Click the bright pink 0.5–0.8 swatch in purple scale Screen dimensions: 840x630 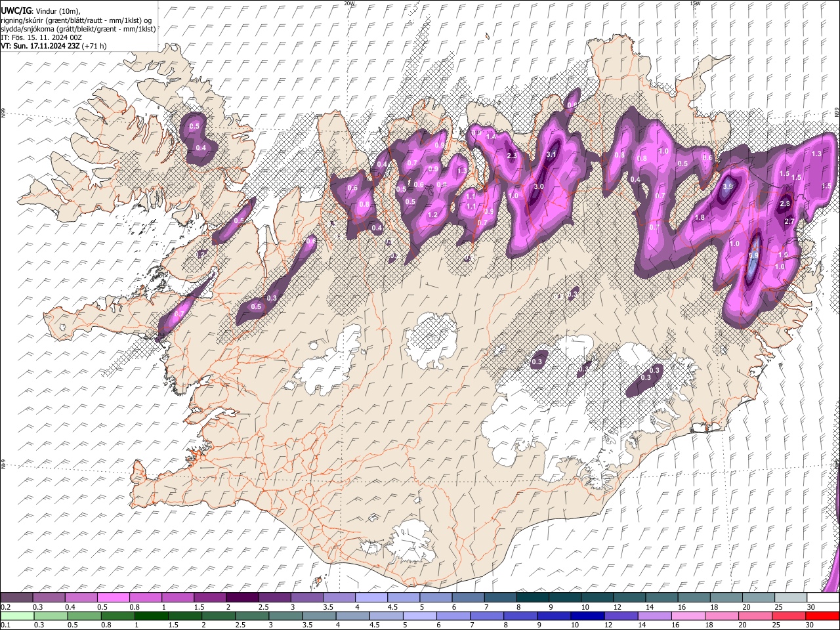click(x=113, y=597)
